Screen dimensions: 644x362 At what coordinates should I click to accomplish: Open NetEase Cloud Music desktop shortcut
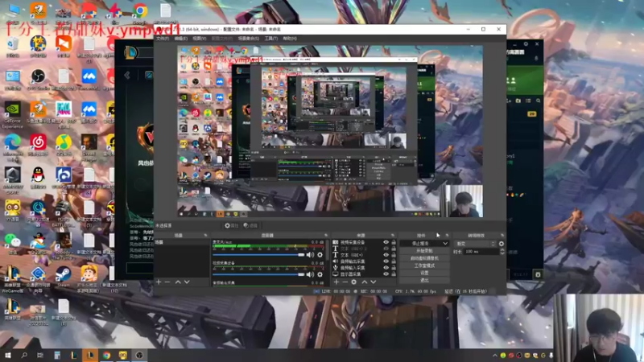[38, 145]
